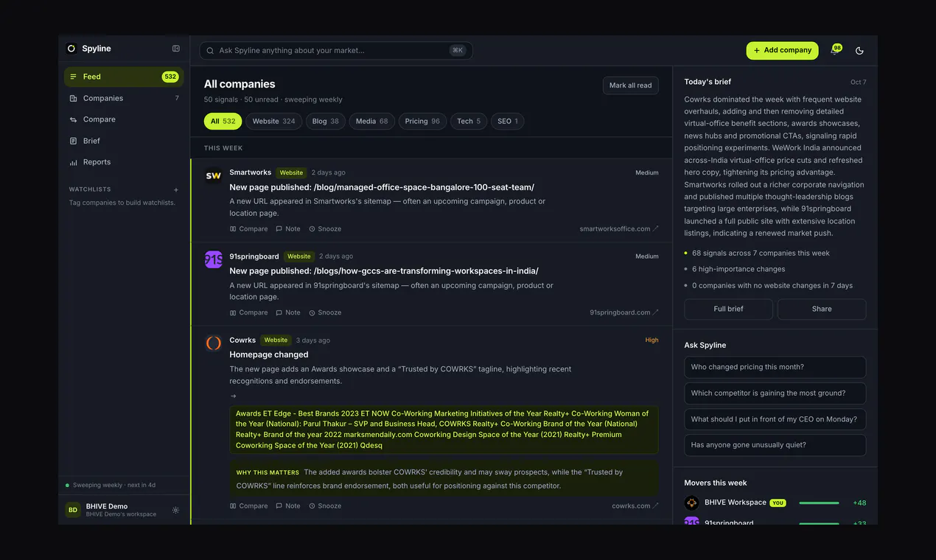Filter by Media 68 signals
Viewport: 936px width, 560px height.
click(x=372, y=121)
